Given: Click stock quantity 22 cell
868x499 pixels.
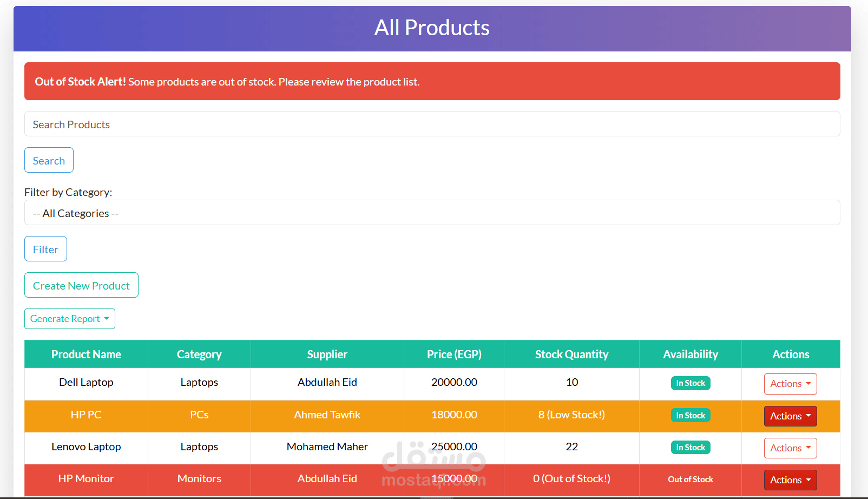Looking at the screenshot, I should click(572, 447).
